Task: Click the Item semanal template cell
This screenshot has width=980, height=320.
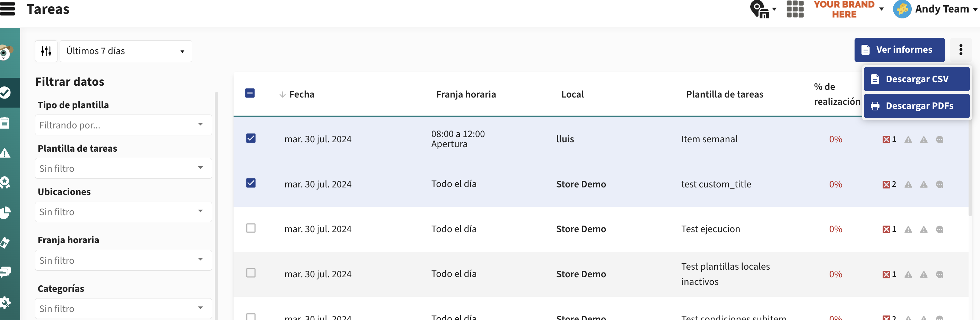Action: [709, 139]
